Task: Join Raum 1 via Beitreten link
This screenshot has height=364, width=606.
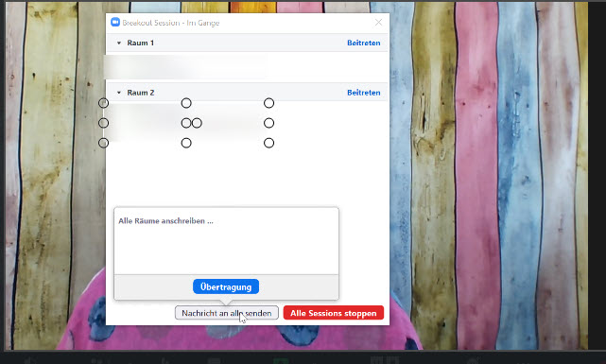Action: 363,43
